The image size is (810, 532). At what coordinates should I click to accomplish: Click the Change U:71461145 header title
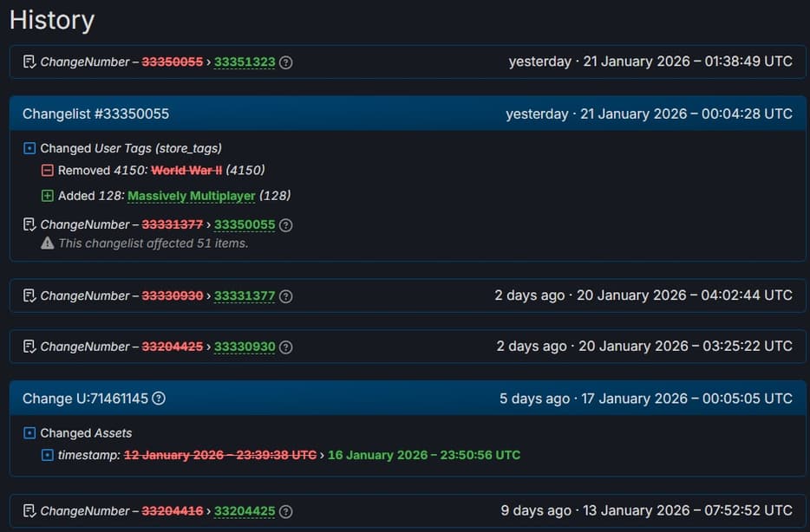85,399
